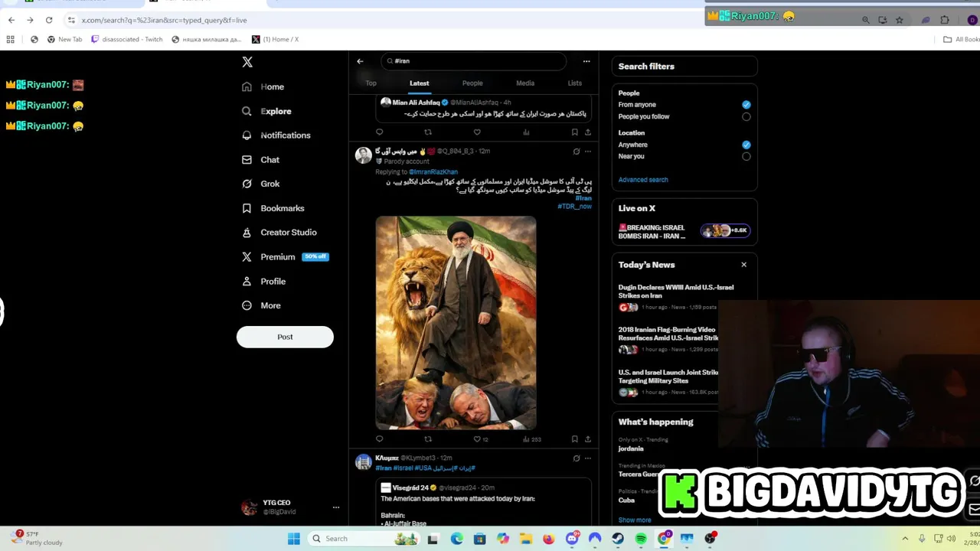
Task: Open the @ImranRiazKhan mention link
Action: (433, 172)
